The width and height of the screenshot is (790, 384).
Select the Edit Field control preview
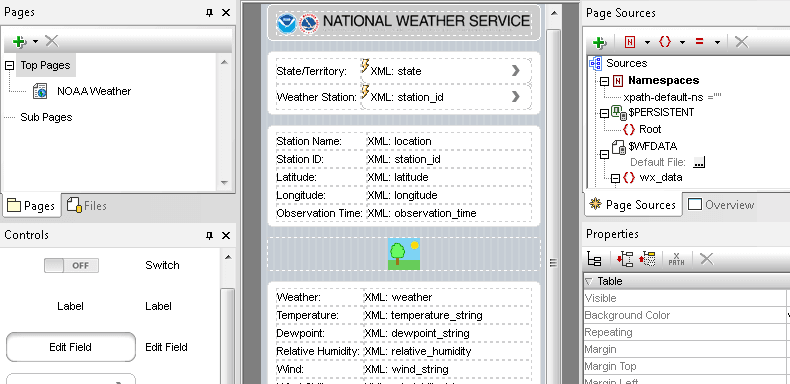coord(71,347)
